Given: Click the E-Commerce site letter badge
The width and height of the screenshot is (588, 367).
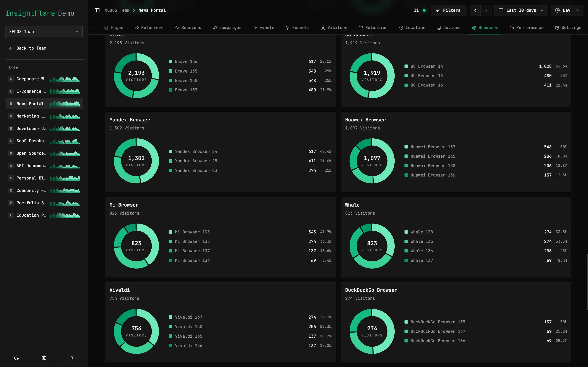Looking at the screenshot, I should (x=11, y=92).
